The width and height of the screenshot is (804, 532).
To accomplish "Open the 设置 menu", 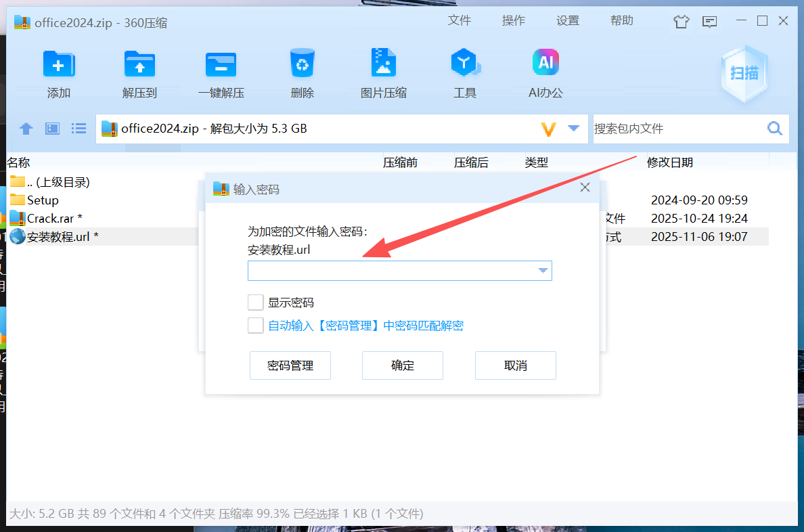I will click(x=568, y=20).
